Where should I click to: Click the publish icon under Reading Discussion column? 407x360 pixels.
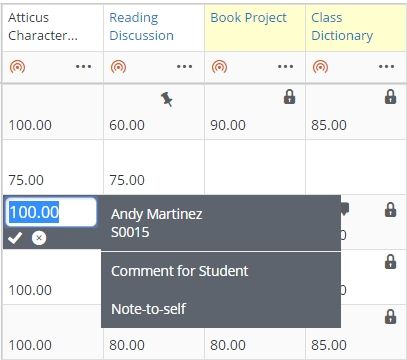tap(118, 67)
